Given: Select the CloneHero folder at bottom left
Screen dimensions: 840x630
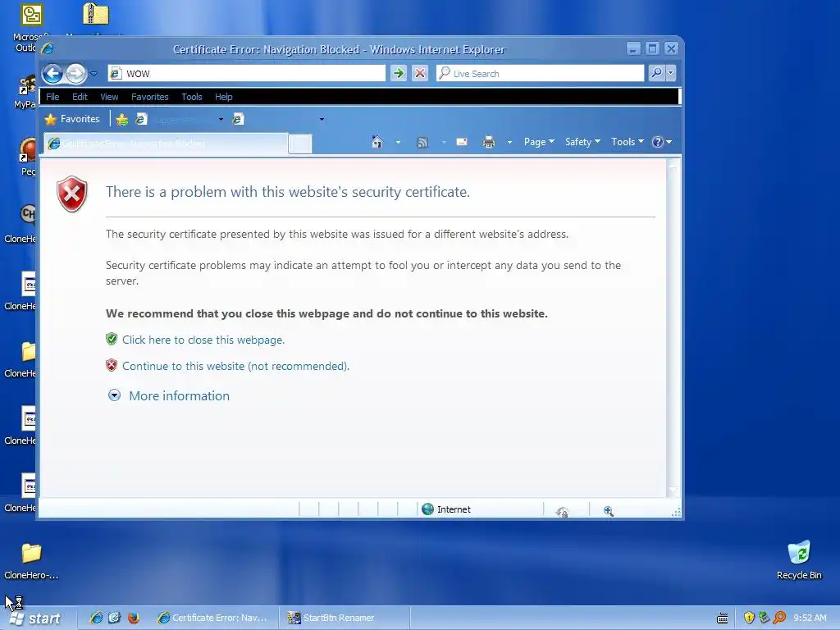Looking at the screenshot, I should [31, 560].
